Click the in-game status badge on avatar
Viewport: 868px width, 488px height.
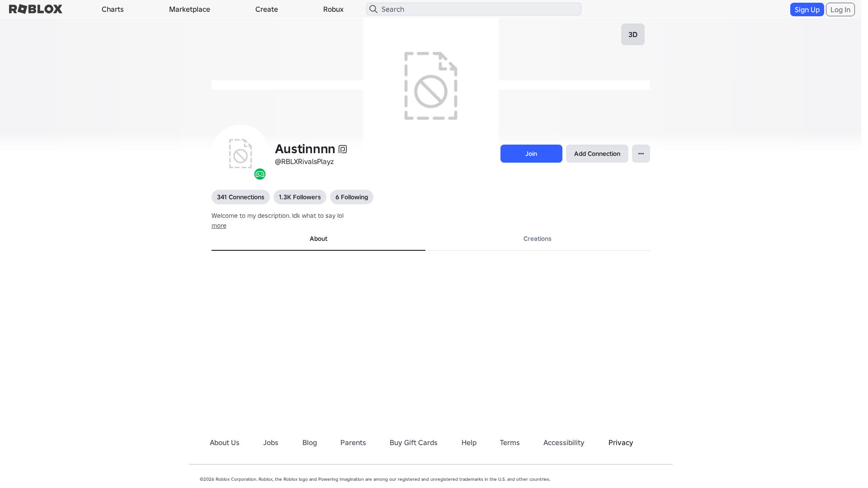[260, 174]
